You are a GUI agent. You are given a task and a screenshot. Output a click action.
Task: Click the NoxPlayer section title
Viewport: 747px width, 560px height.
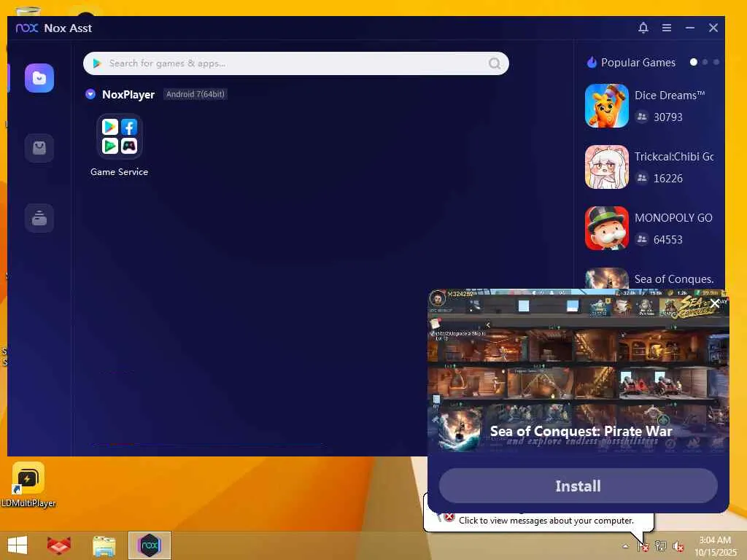click(128, 94)
